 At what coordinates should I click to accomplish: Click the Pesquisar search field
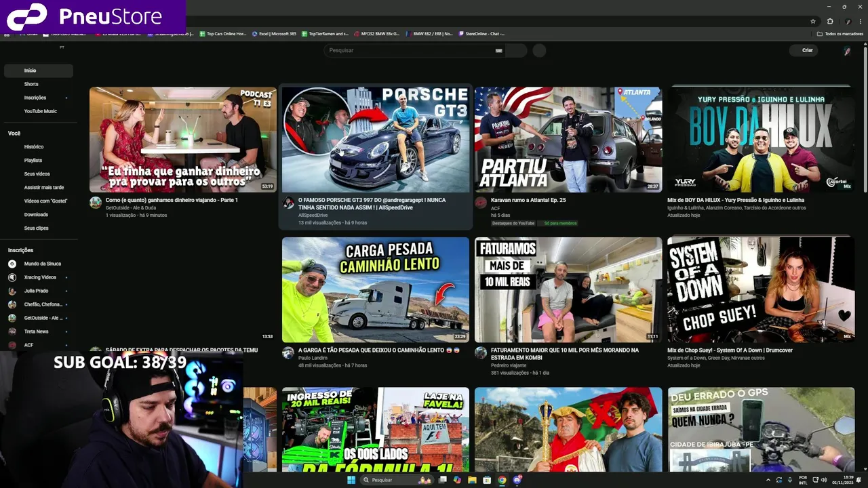click(x=414, y=50)
